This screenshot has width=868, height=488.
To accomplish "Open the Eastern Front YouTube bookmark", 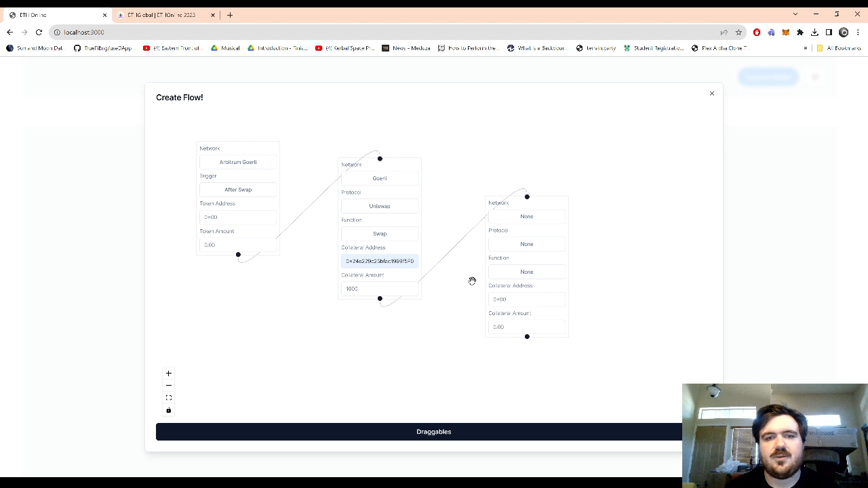I will point(173,48).
